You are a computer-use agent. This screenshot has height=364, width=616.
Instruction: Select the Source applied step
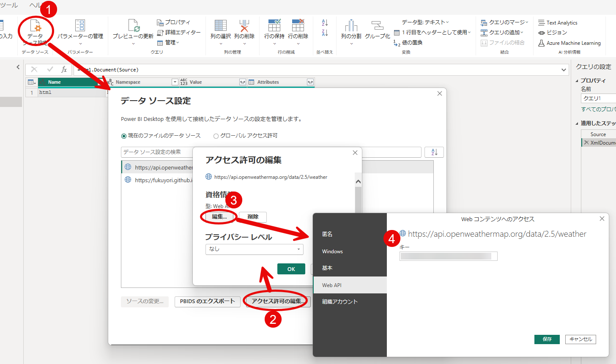[x=599, y=134]
